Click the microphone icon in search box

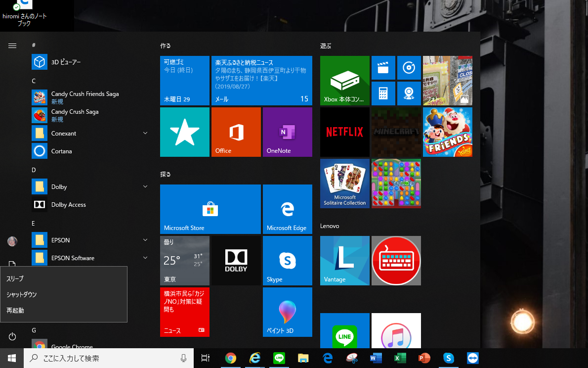(x=183, y=358)
